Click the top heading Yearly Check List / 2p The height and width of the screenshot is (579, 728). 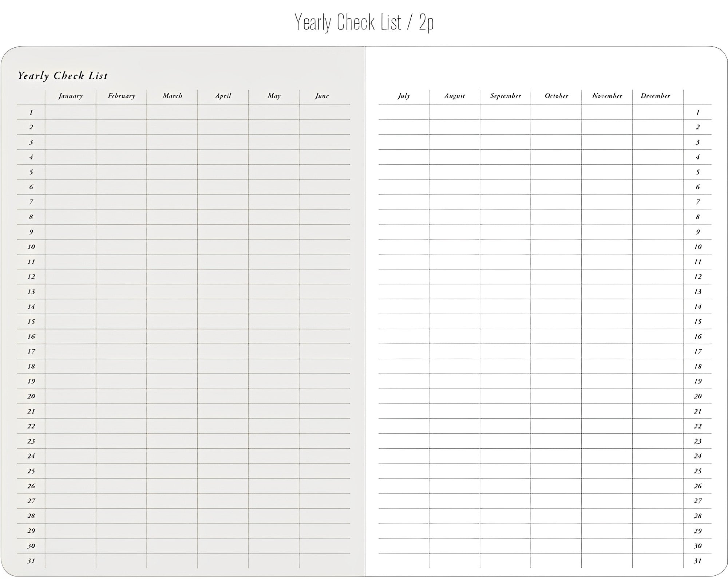tap(364, 23)
